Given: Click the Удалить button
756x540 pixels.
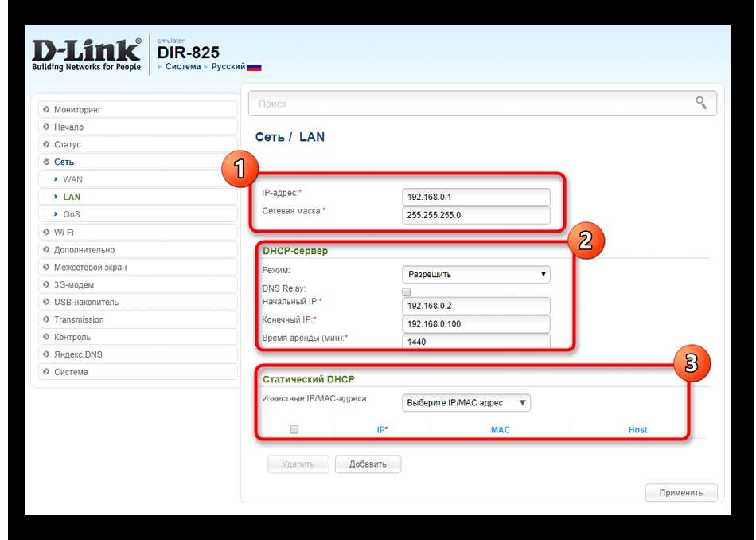Looking at the screenshot, I should click(x=298, y=464).
